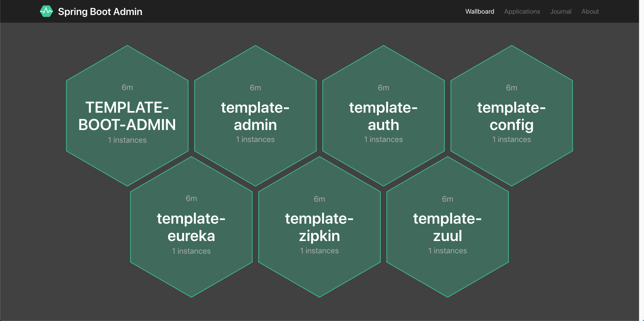Screen dimensions: 644x321
Task: Select the TEMPLATE-BOOT-ADMIN hexagon tile
Action: tap(127, 116)
